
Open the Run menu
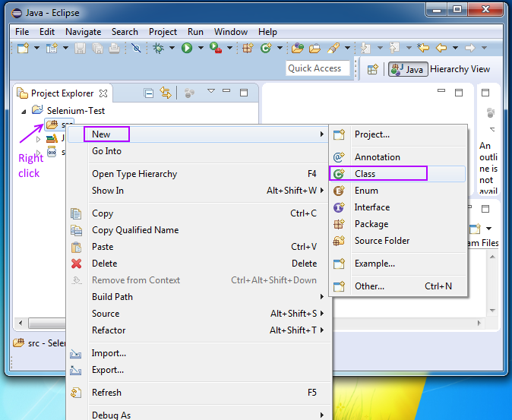coord(195,32)
